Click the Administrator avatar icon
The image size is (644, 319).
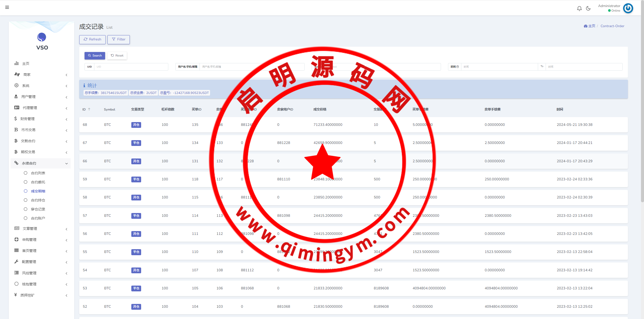click(628, 8)
